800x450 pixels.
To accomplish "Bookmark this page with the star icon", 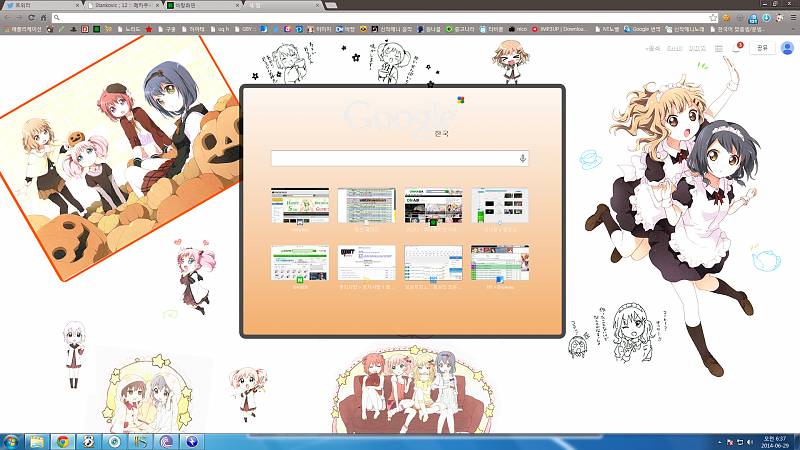I will coord(713,18).
